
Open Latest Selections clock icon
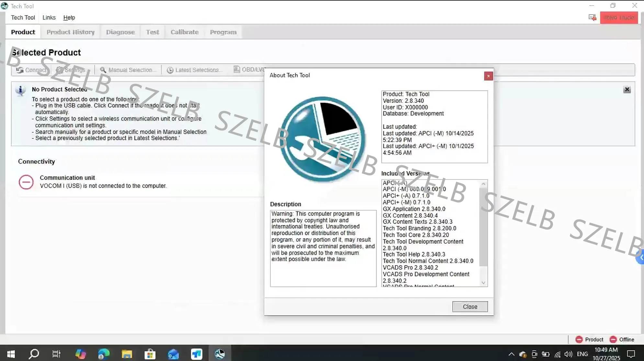pos(170,70)
